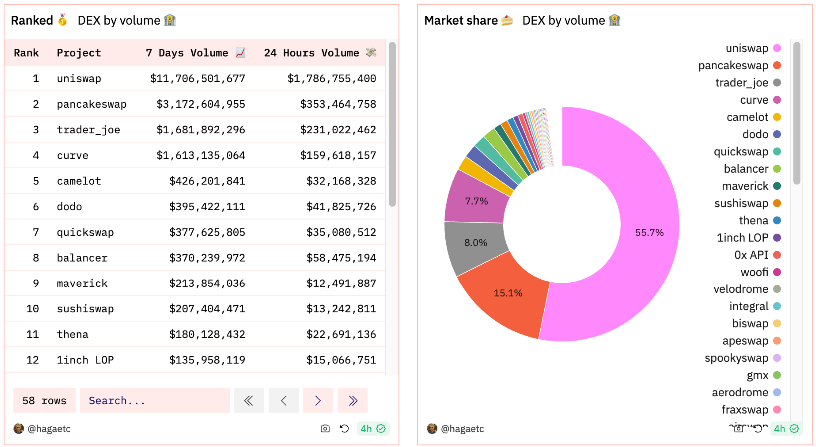Toggle the balancer legend entry

pyautogui.click(x=752, y=169)
